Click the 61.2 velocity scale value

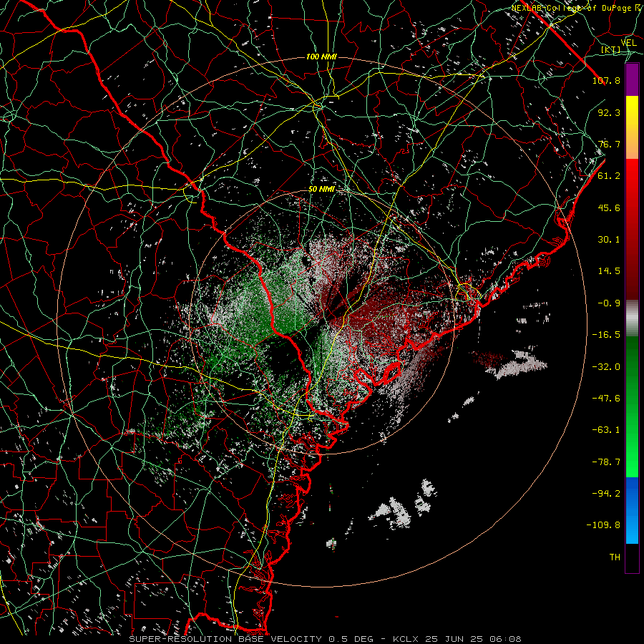[x=609, y=176]
